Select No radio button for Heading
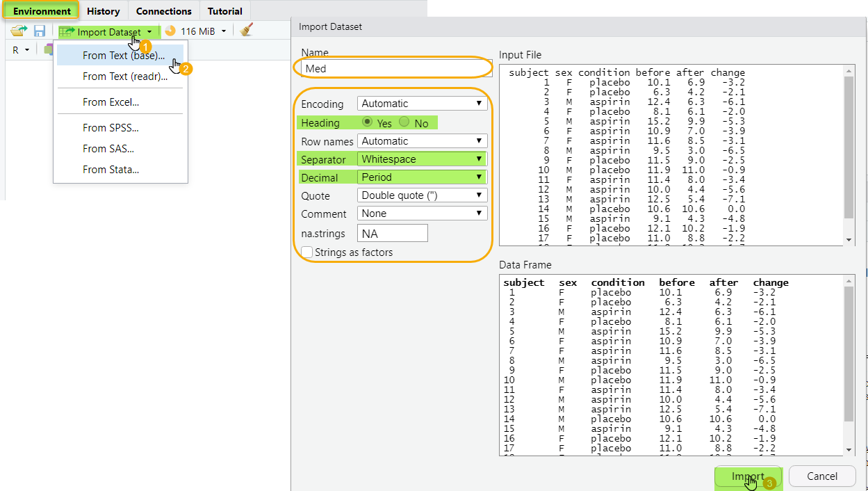 pos(404,122)
